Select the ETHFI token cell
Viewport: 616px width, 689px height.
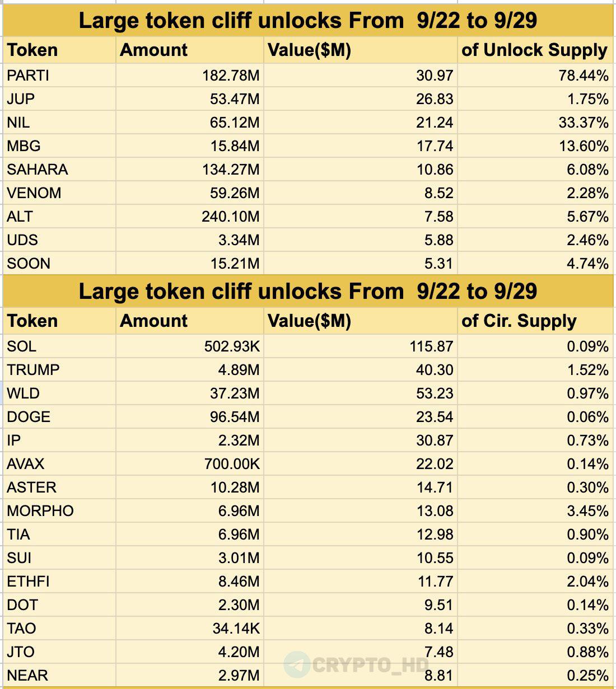point(59,581)
